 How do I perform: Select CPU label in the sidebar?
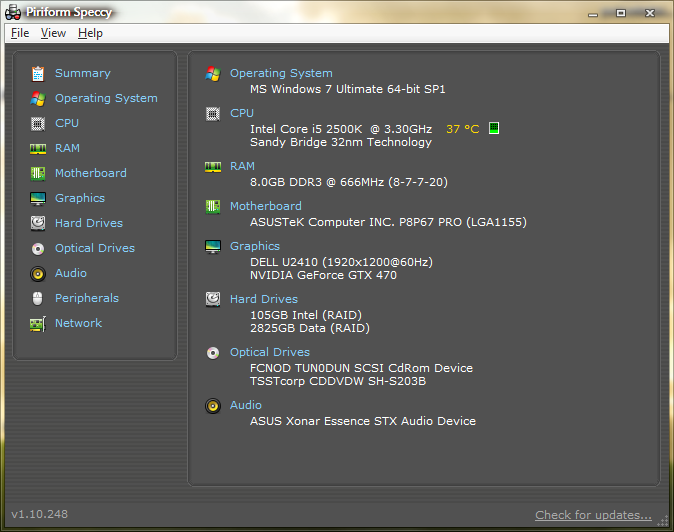(x=67, y=123)
